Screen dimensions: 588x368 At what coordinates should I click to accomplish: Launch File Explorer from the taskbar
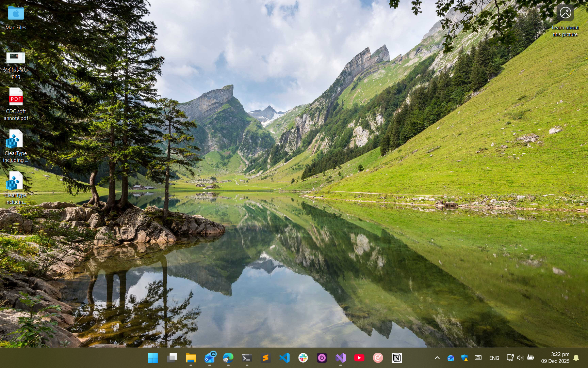point(191,358)
